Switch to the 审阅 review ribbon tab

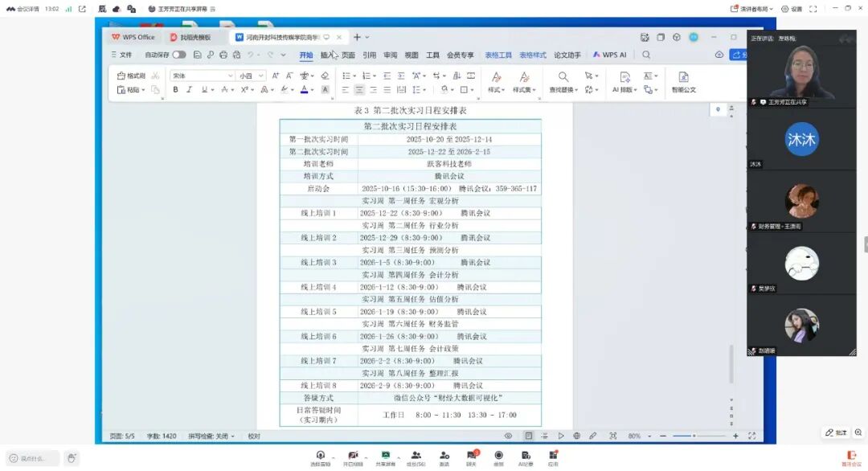pos(390,55)
